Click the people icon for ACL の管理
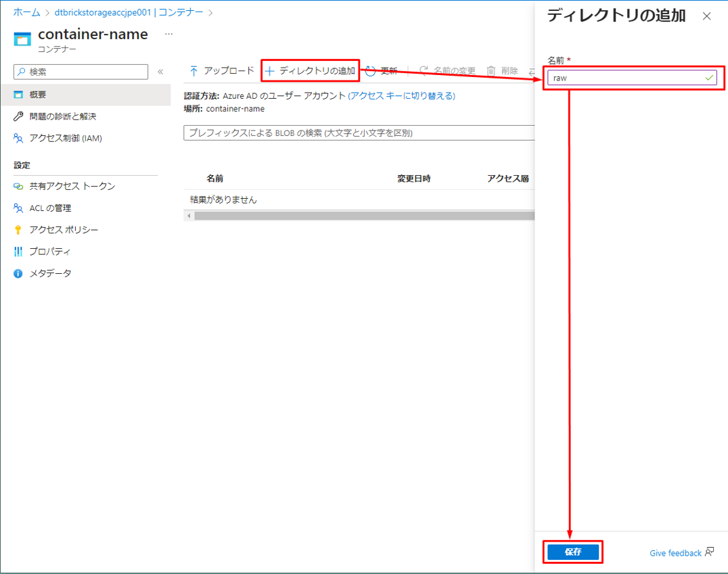The height and width of the screenshot is (574, 728). [18, 208]
